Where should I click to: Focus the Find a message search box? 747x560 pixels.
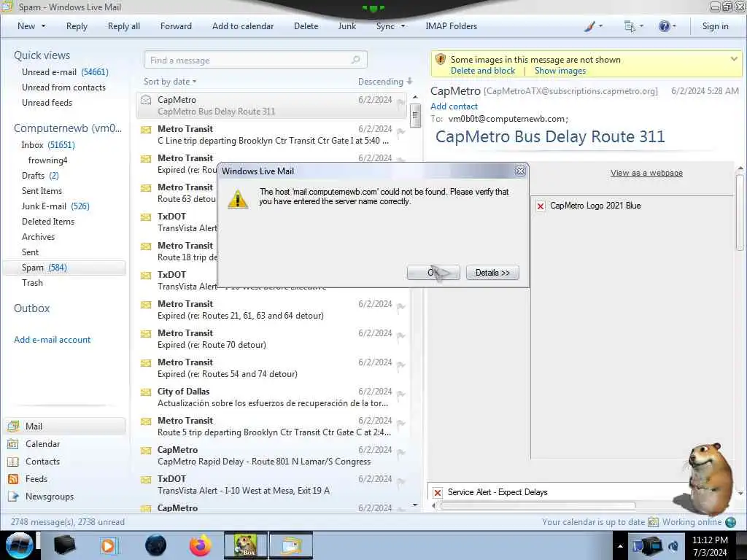tap(255, 60)
